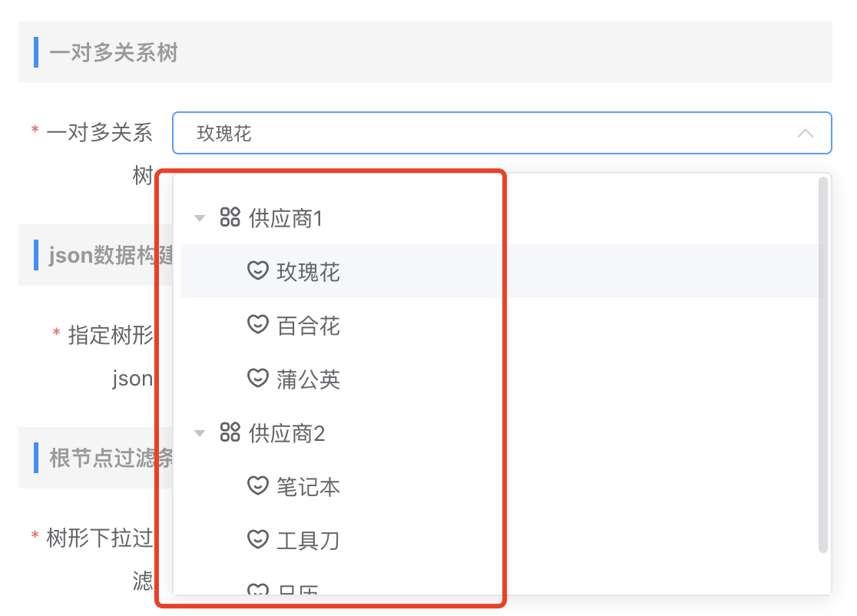Collapse the 供应商2 tree node arrow
The image size is (857, 616).
200,433
